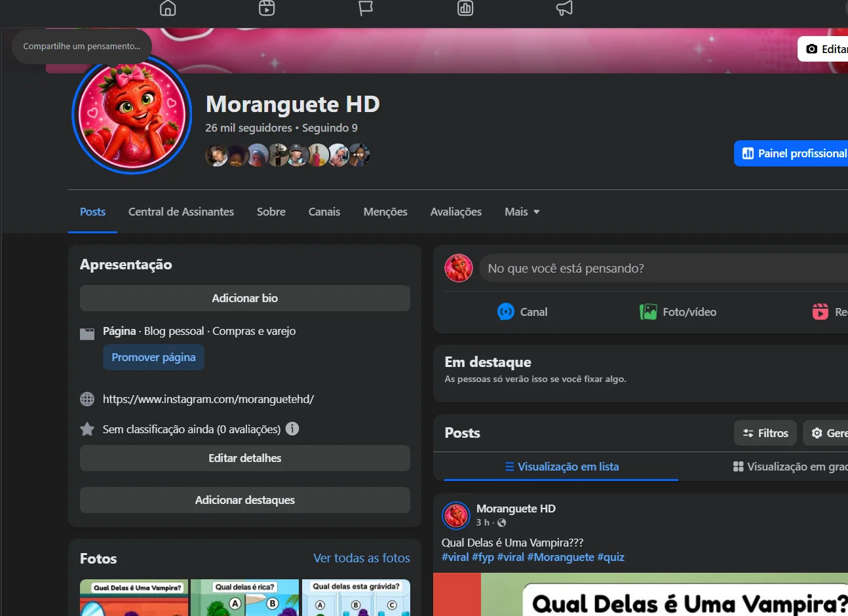Screen dimensions: 848x616
Task: Switch to the Sobre tab
Action: tap(271, 212)
